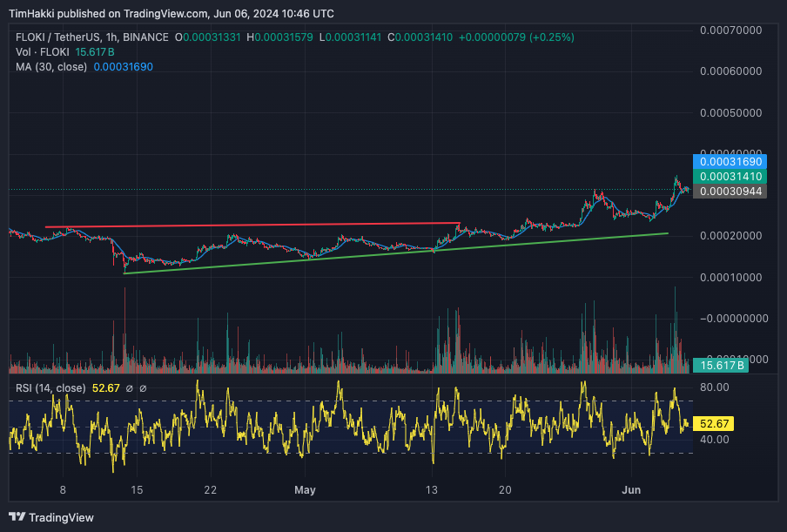Select the green support trend line
Viewport: 787px width, 532px height.
click(x=396, y=253)
